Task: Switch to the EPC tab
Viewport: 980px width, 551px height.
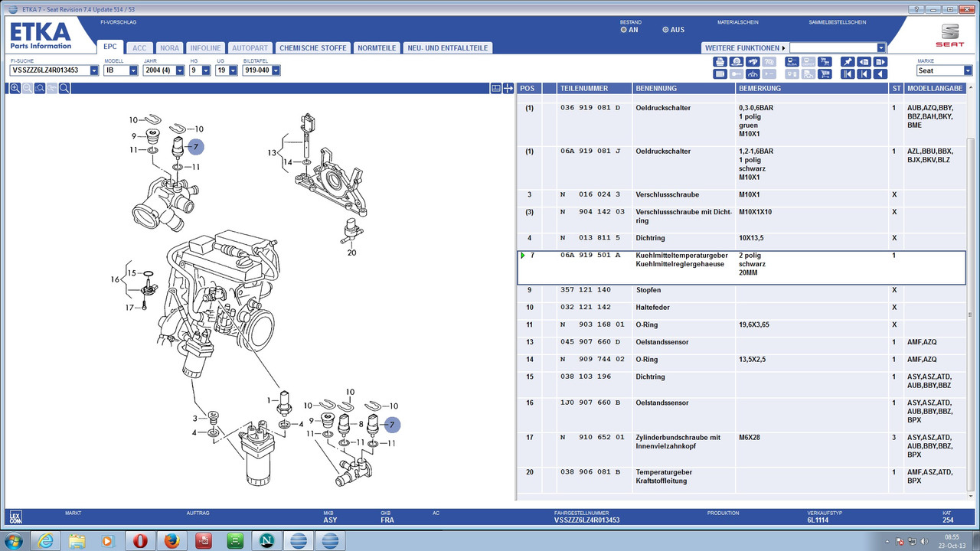Action: pos(110,47)
